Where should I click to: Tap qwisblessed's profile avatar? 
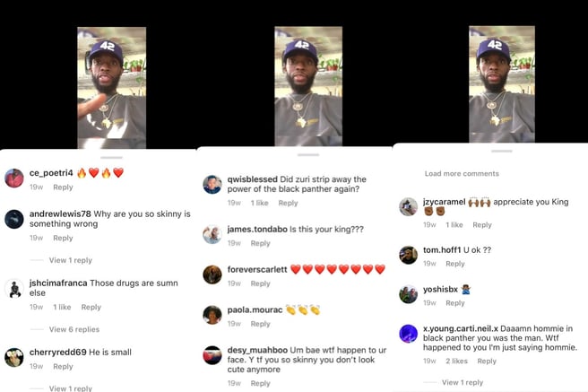[x=212, y=185]
